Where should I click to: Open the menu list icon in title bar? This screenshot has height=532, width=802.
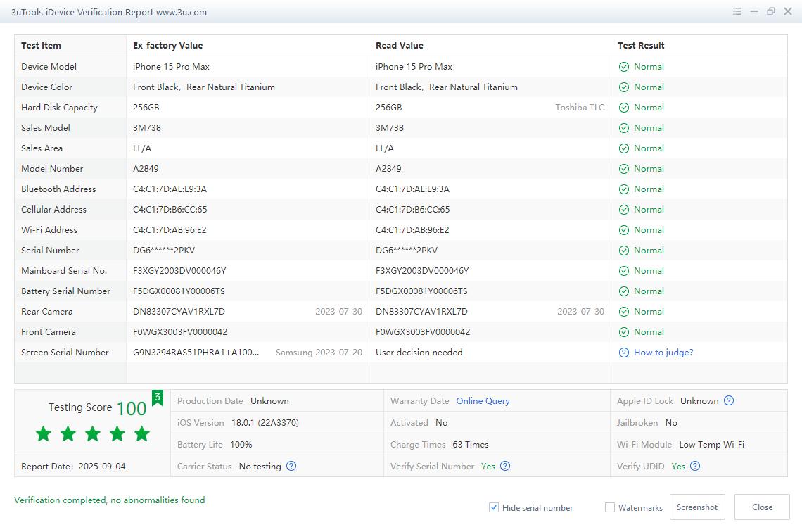tap(737, 11)
